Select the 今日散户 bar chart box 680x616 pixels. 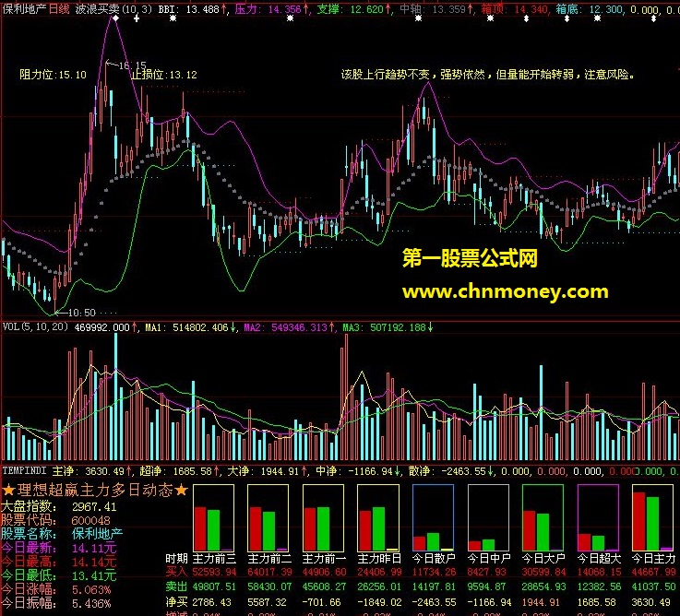tap(434, 518)
